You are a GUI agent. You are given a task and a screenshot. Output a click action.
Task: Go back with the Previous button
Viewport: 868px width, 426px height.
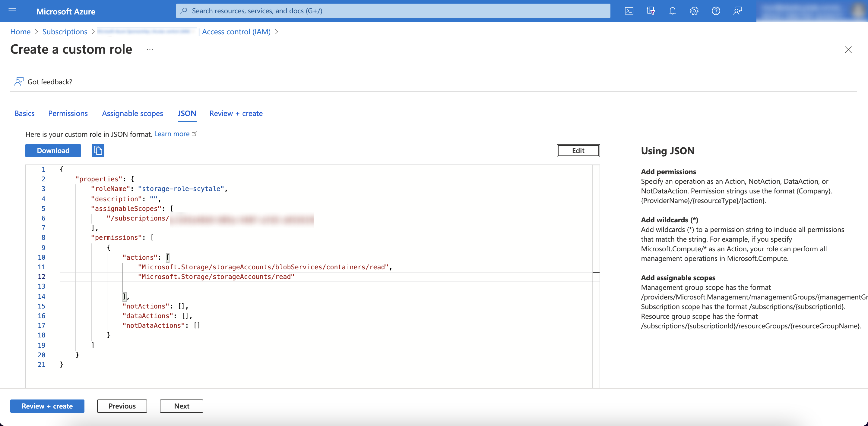point(122,406)
